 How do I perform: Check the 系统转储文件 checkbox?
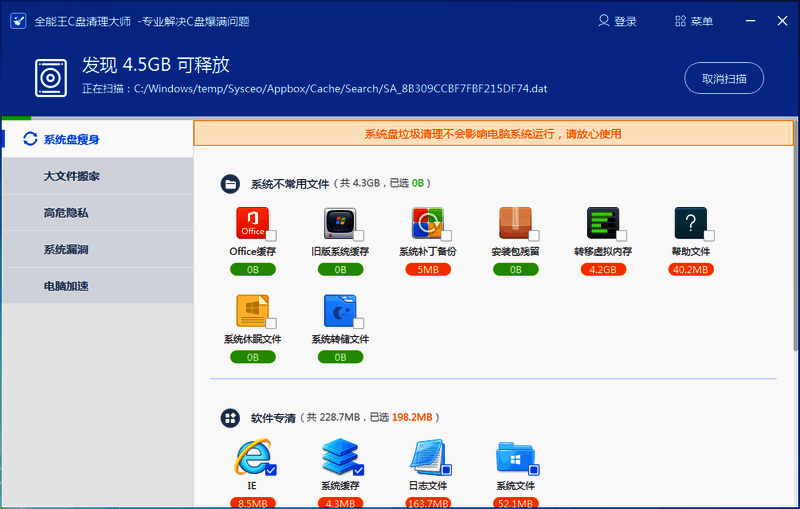click(x=359, y=323)
